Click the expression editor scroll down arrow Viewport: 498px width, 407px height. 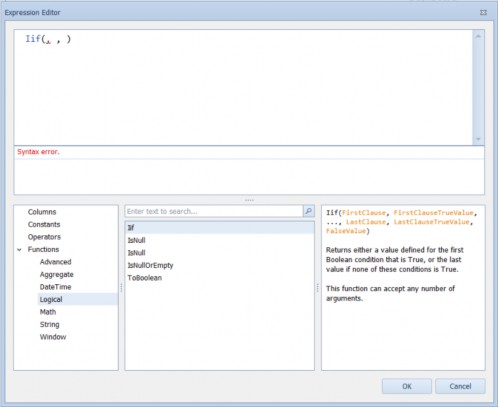click(478, 139)
